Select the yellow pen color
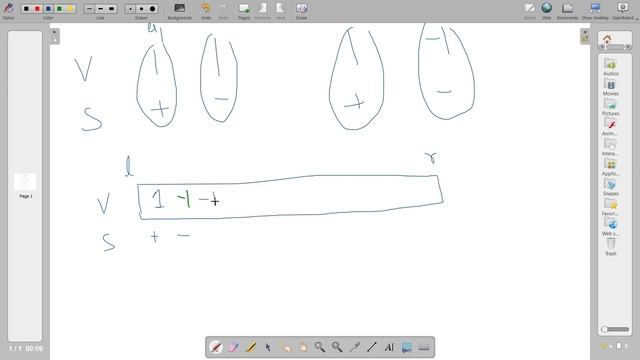Image resolution: width=640 pixels, height=360 pixels. point(70,9)
